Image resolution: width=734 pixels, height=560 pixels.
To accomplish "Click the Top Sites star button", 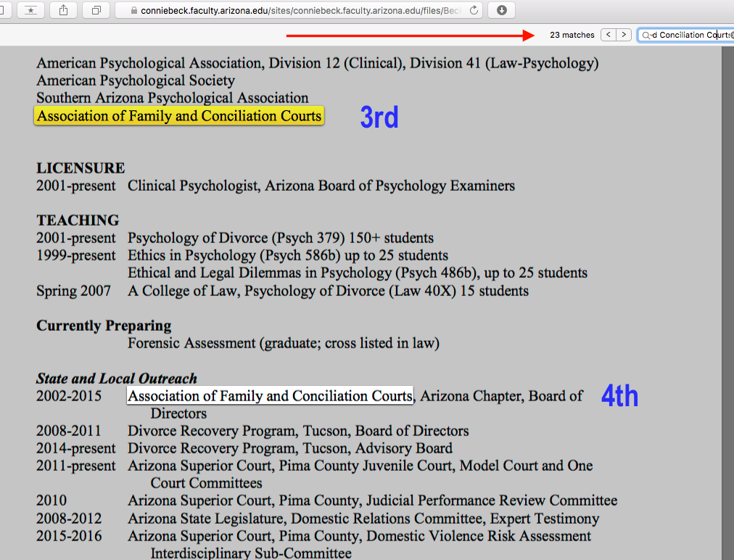I will 30,10.
